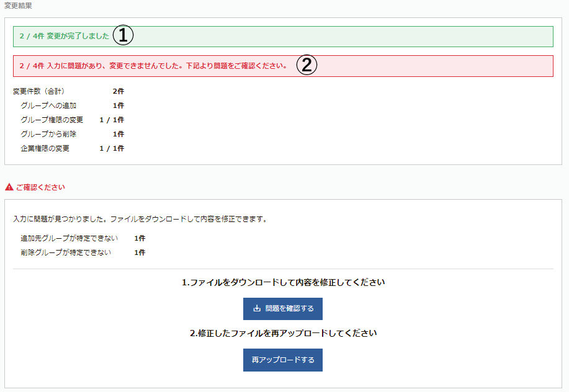Viewport: 569px width, 392px height.
Task: Click the 変更件数（合計） label
Action: tap(39, 91)
